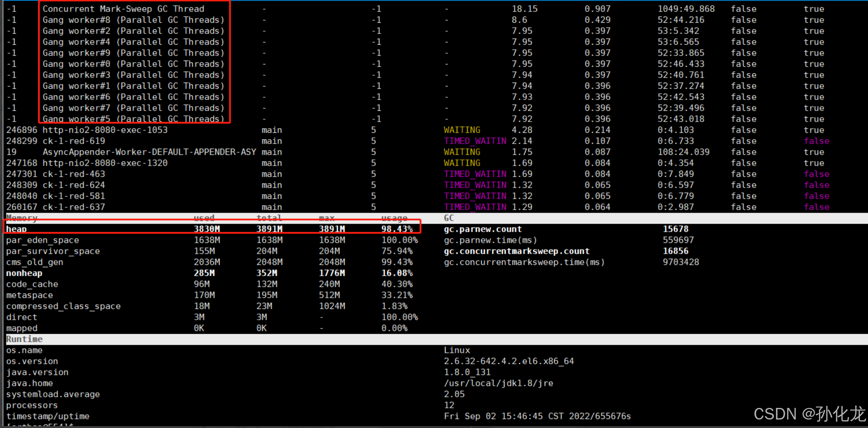
Task: Click the cms_old_gen memory row
Action: (35, 262)
